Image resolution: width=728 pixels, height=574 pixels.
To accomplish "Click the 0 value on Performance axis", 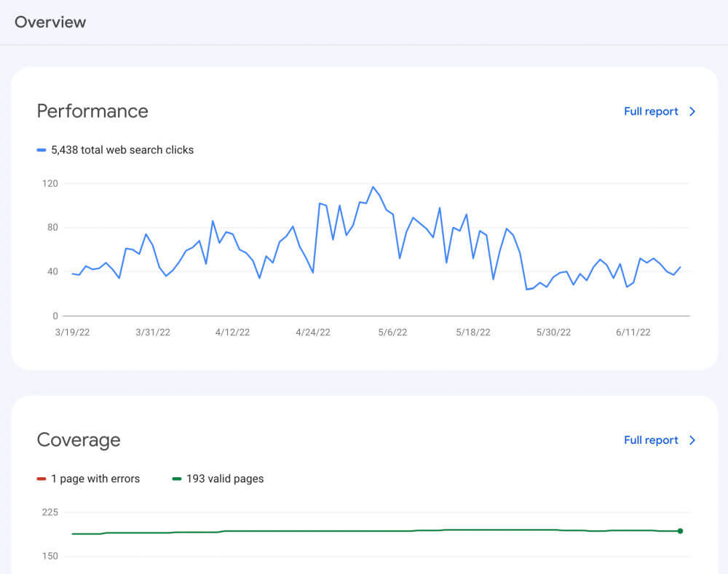I will pyautogui.click(x=55, y=316).
